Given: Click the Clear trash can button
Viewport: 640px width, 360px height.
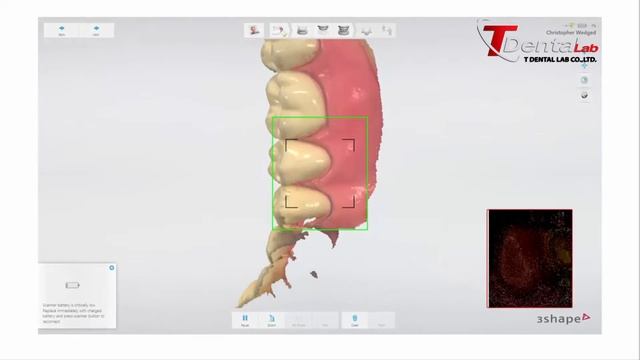Looking at the screenshot, I should pos(355,320).
